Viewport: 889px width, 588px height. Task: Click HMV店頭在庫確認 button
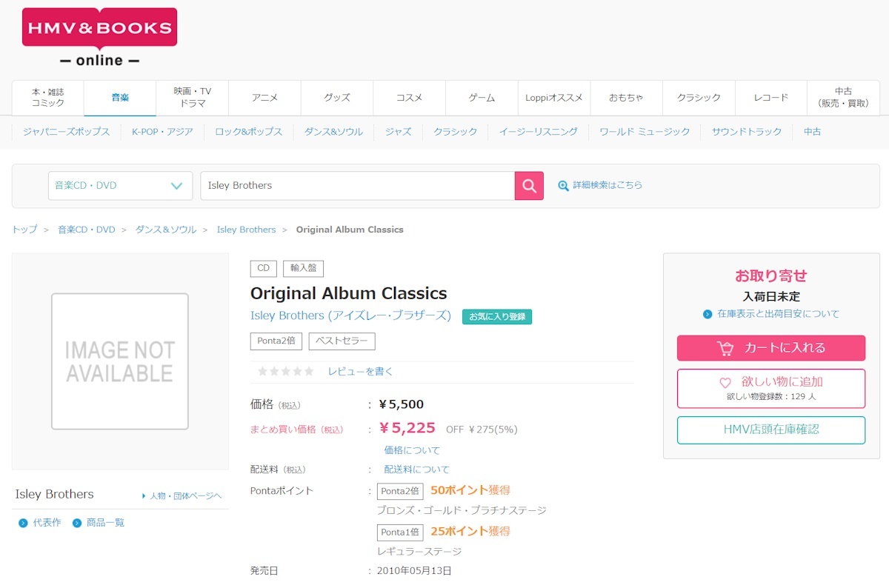pyautogui.click(x=770, y=430)
